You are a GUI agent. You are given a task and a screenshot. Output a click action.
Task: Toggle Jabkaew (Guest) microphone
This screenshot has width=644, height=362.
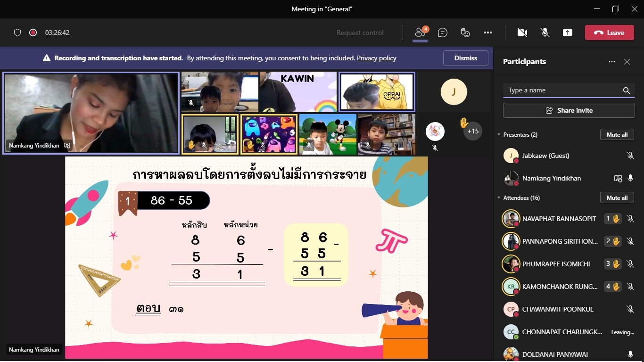(630, 156)
